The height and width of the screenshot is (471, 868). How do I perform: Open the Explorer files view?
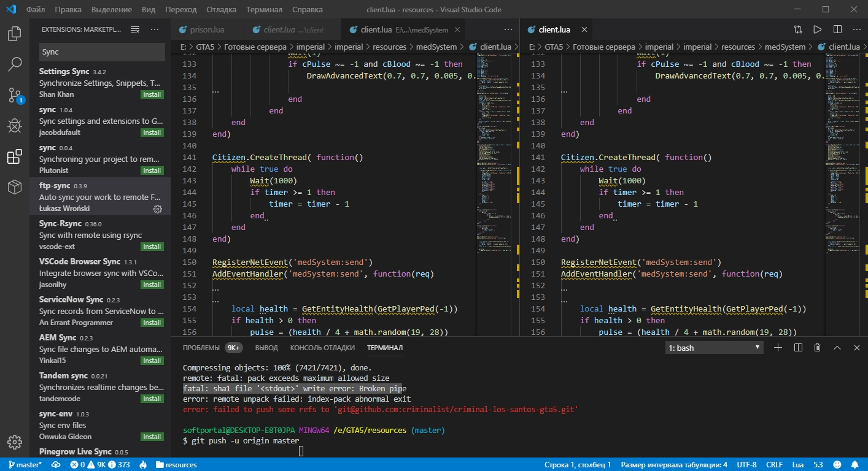click(15, 33)
